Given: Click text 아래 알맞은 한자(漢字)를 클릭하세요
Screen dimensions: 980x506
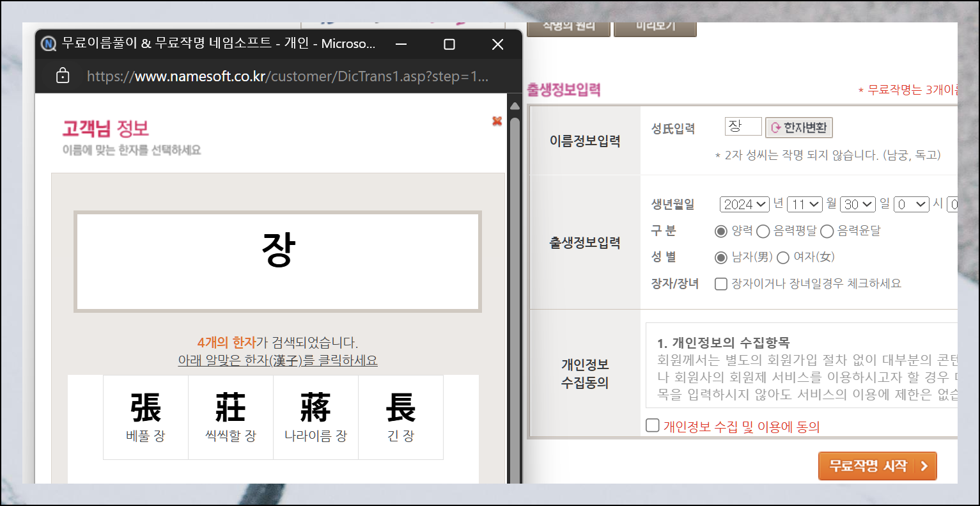Looking at the screenshot, I should 277,360.
